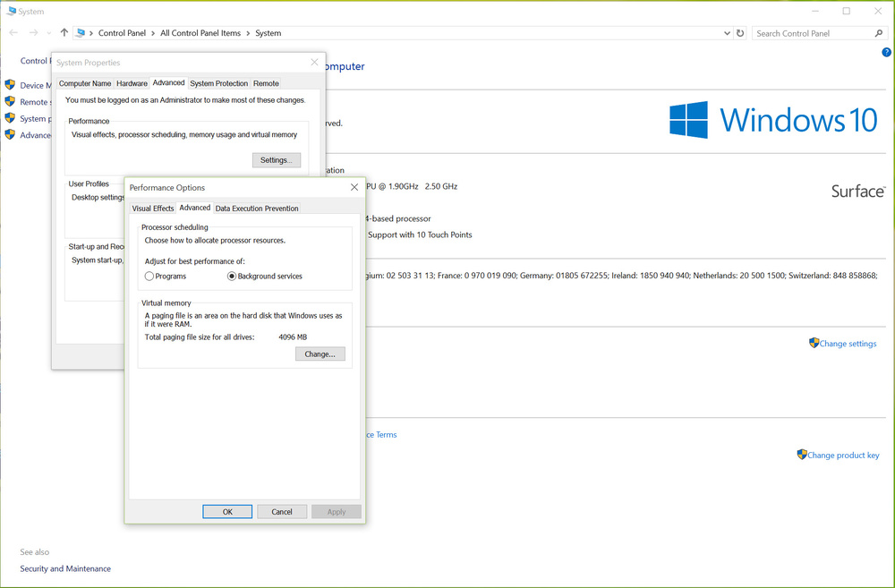Open the Change settings link
Viewport: 895px width, 588px height.
(x=848, y=344)
